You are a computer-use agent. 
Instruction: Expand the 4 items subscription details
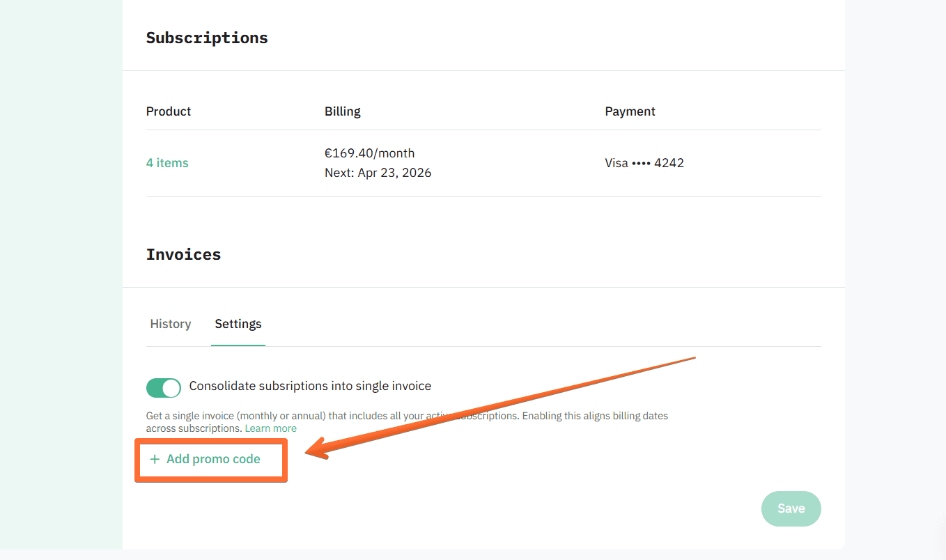[x=166, y=162]
